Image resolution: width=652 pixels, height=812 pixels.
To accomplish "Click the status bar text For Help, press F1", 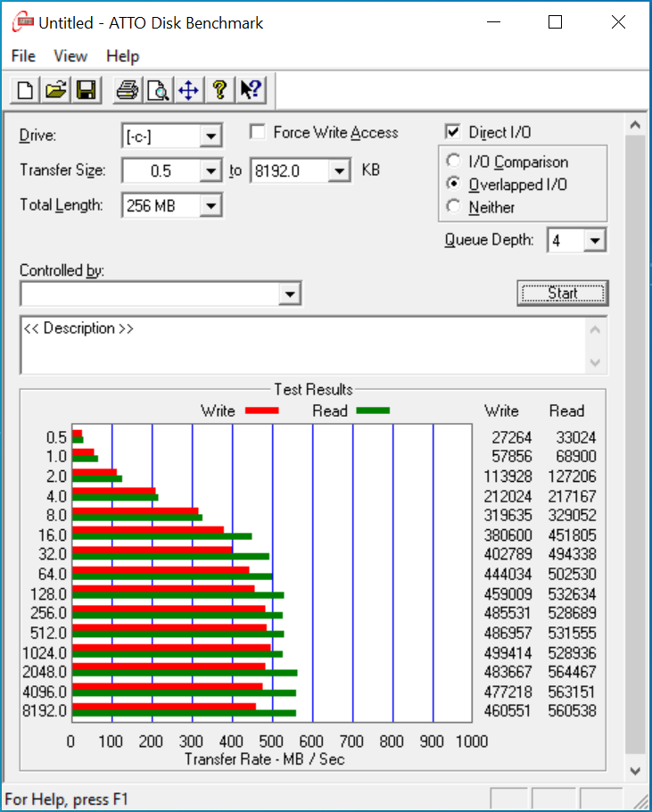I will click(x=66, y=799).
